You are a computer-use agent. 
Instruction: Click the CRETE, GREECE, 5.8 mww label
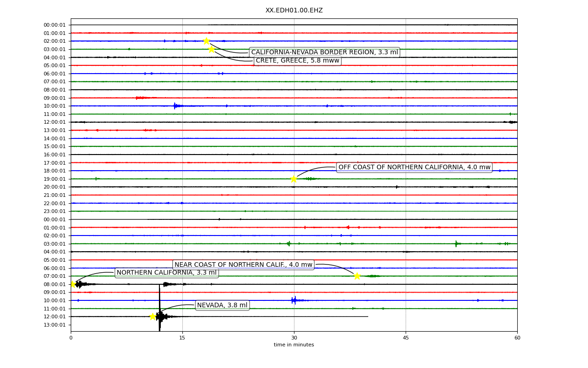click(x=298, y=61)
